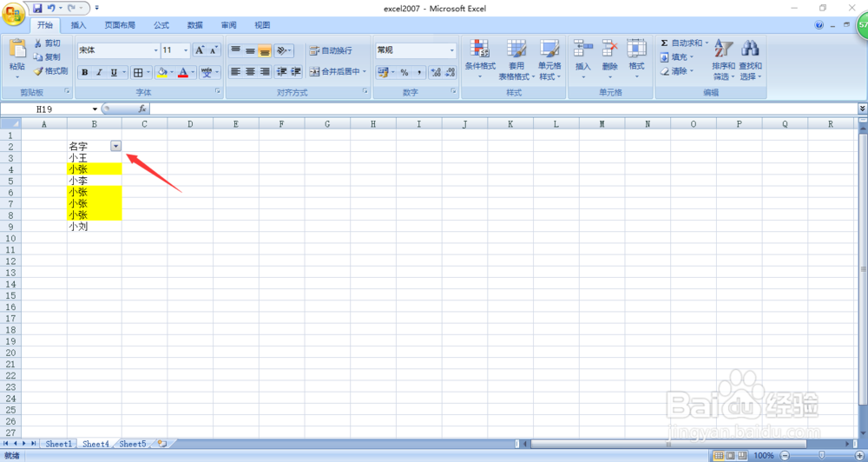This screenshot has height=462, width=868.
Task: Open Format cells menu 格式
Action: coord(636,60)
